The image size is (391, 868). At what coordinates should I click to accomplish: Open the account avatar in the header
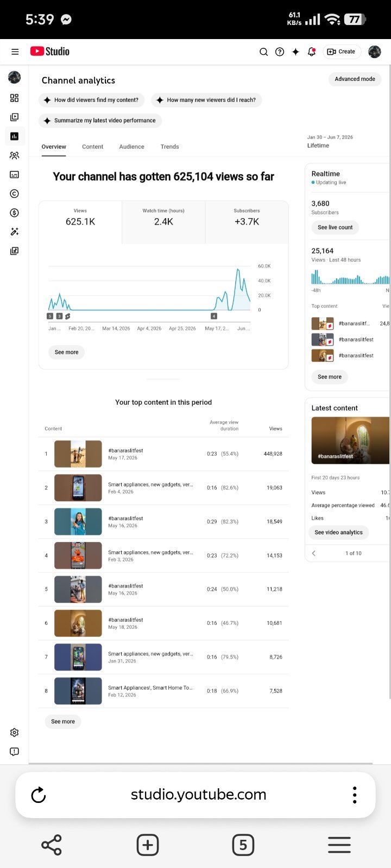374,52
